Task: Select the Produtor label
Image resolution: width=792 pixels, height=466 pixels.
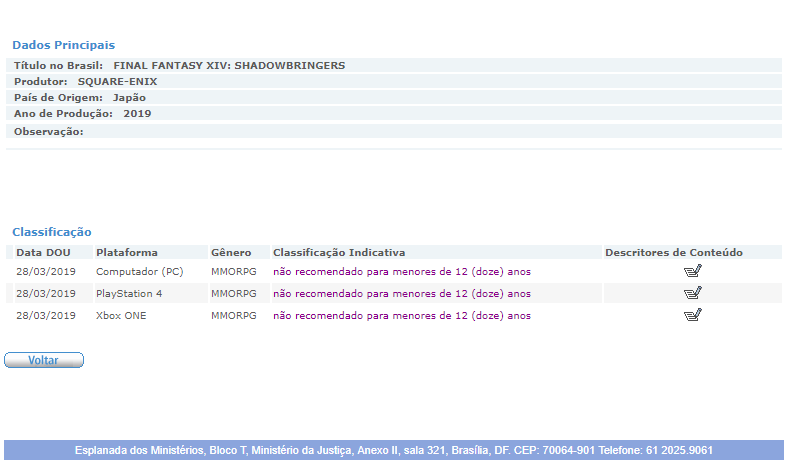Action: coord(40,82)
